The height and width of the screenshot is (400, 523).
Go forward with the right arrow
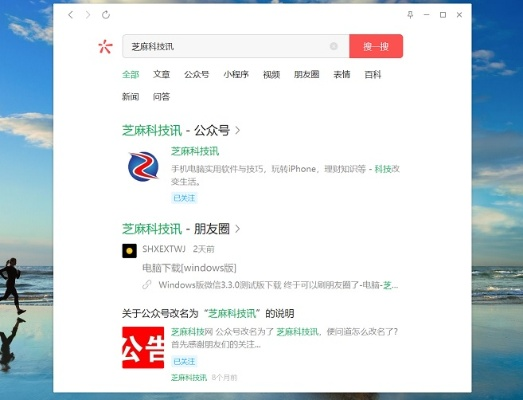pos(88,15)
